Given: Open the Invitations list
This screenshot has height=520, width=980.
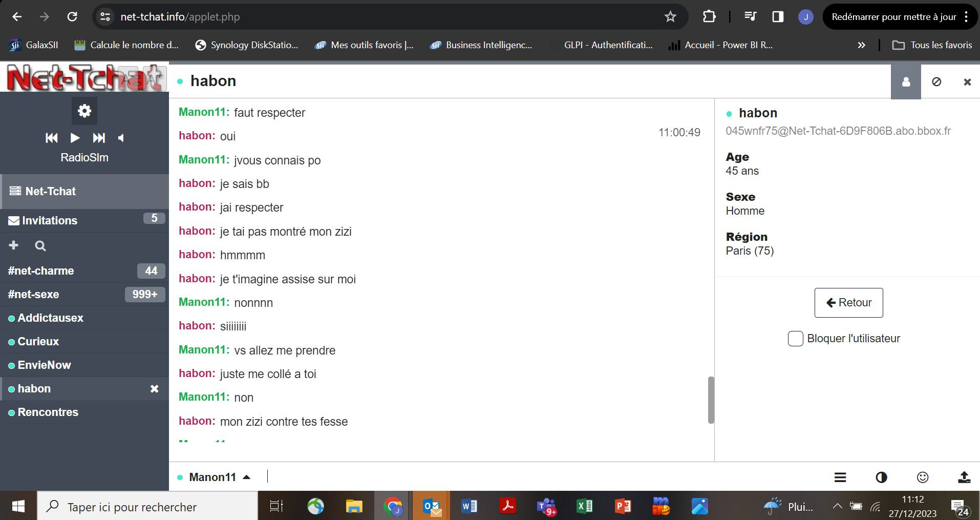Looking at the screenshot, I should (84, 220).
